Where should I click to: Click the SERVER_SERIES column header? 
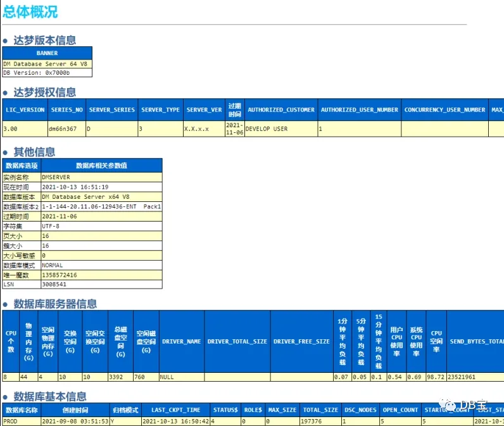click(112, 110)
